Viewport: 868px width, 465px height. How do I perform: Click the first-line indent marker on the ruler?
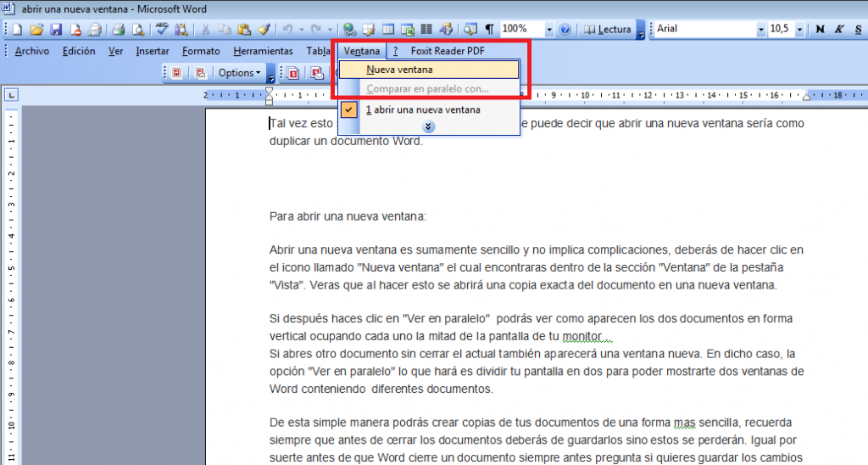269,92
